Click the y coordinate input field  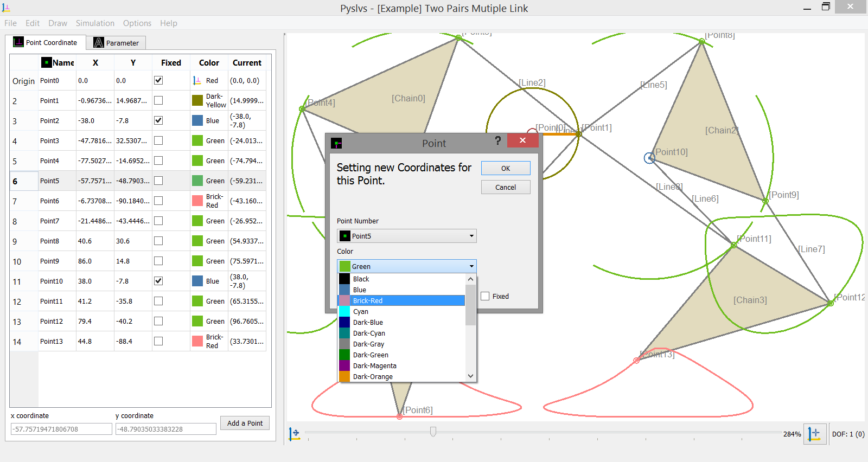pos(166,429)
